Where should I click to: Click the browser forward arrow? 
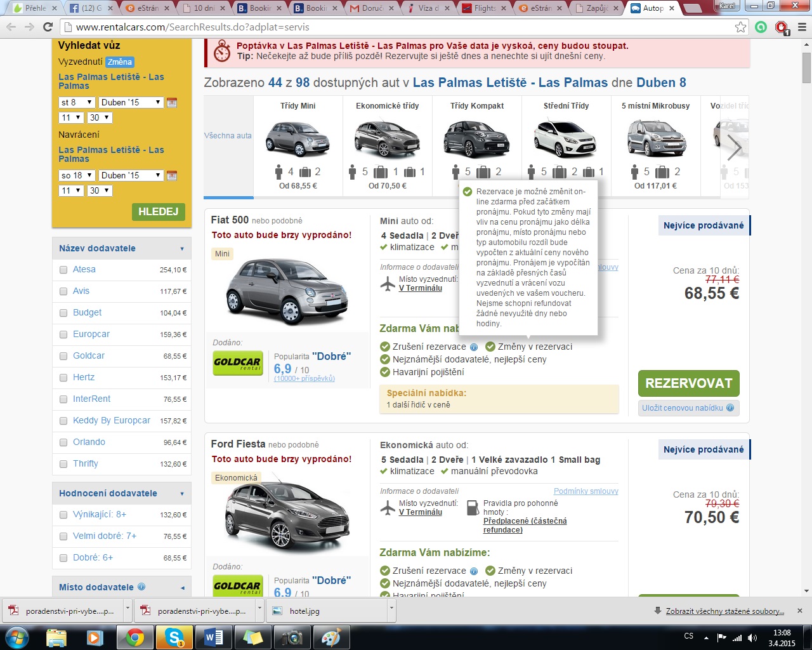click(x=29, y=27)
